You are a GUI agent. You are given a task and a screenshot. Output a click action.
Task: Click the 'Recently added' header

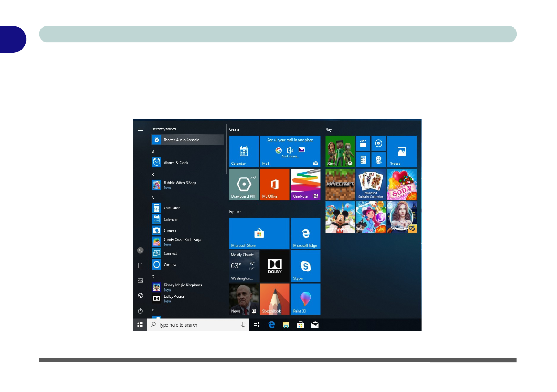[164, 129]
